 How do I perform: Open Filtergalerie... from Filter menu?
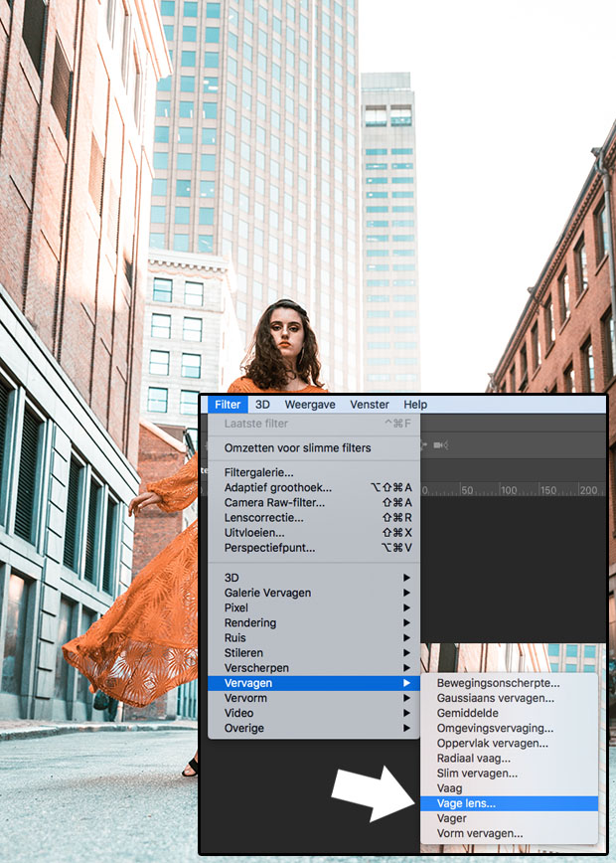(x=259, y=473)
